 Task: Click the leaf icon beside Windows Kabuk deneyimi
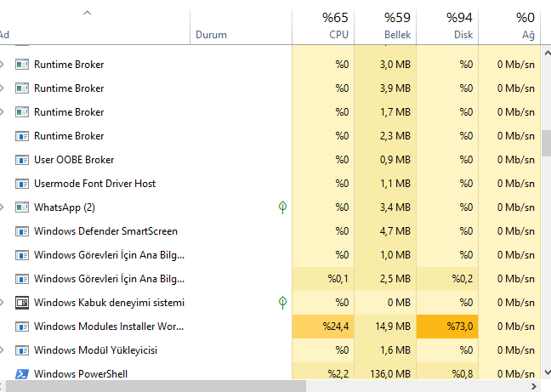click(282, 302)
